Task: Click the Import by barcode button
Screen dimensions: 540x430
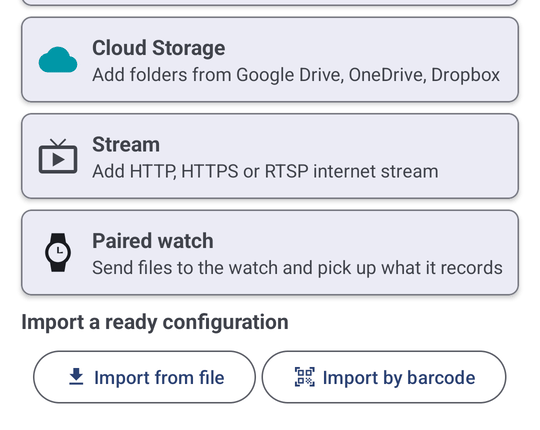Action: tap(384, 377)
